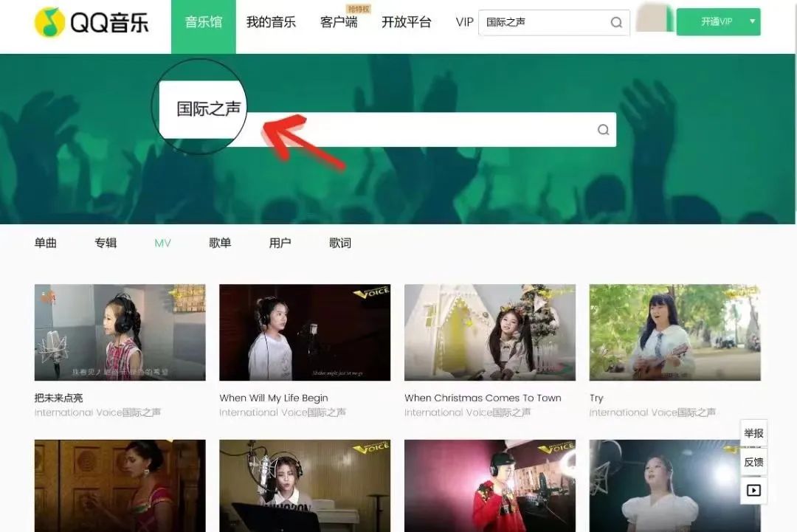Click the Try title link
This screenshot has width=797, height=532.
coord(596,398)
